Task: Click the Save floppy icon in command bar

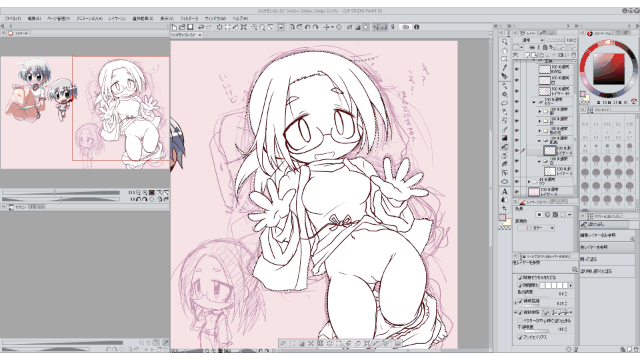Action: click(190, 27)
